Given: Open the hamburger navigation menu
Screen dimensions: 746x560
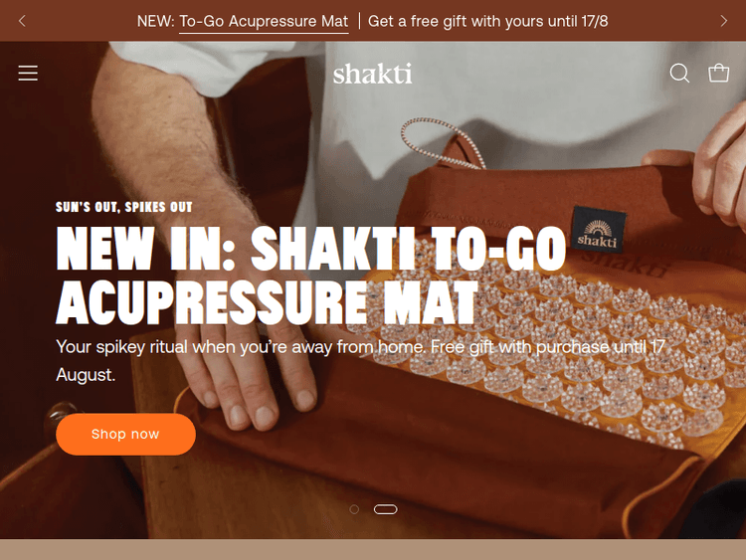Looking at the screenshot, I should 28,74.
